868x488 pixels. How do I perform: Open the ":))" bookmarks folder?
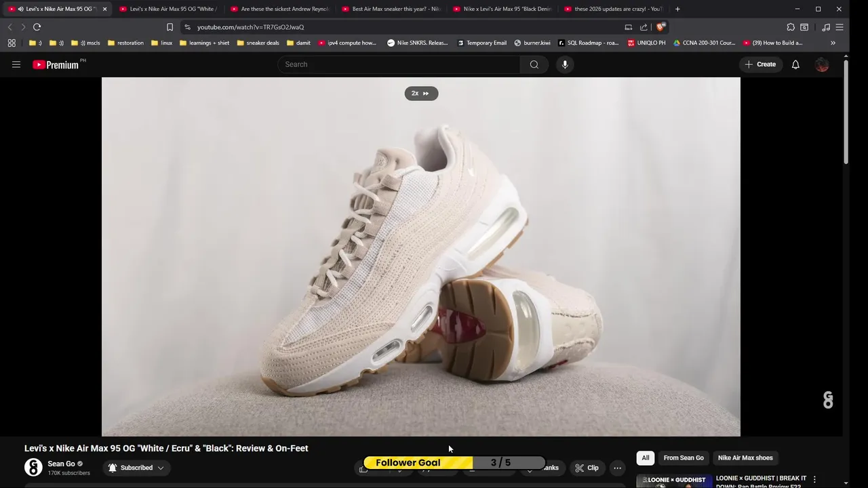coord(56,43)
